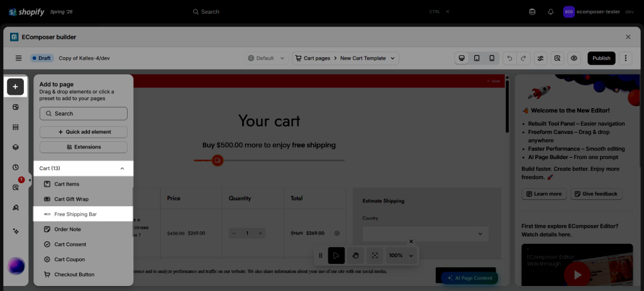Switch to tablet device preview
Image resolution: width=644 pixels, height=291 pixels.
[x=477, y=58]
